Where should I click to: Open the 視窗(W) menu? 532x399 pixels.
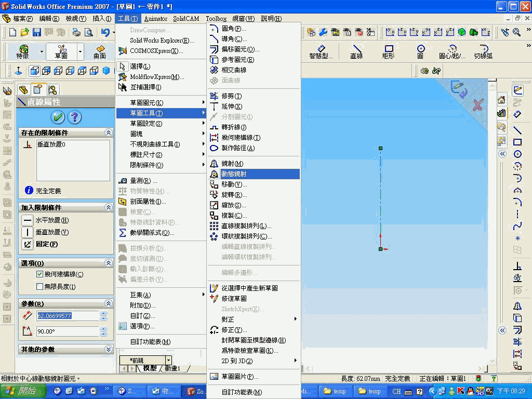click(x=243, y=19)
